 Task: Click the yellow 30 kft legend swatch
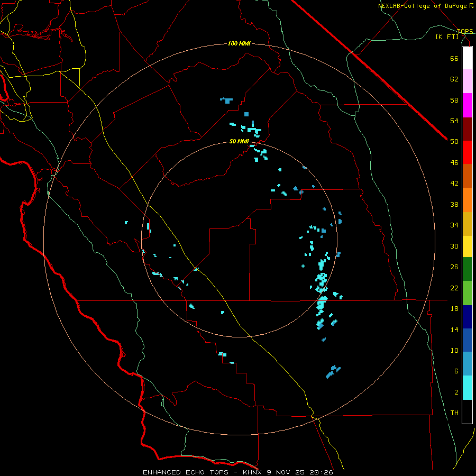tap(467, 246)
